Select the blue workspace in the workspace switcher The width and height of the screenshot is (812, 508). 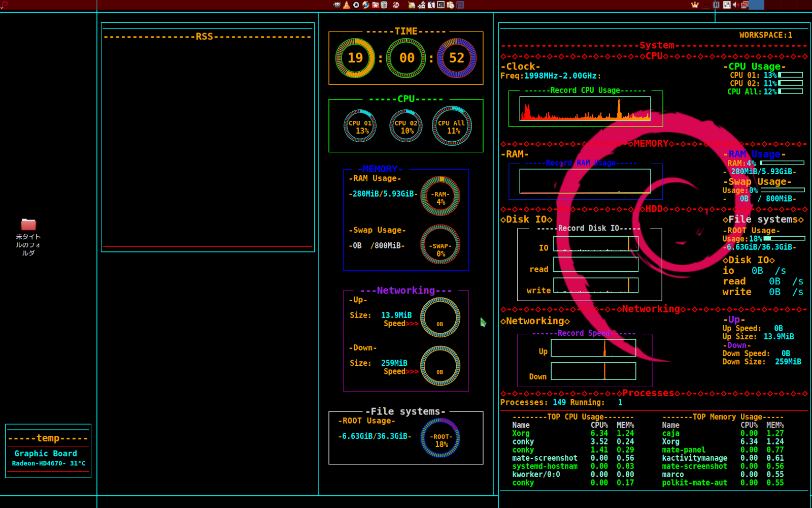[756, 5]
